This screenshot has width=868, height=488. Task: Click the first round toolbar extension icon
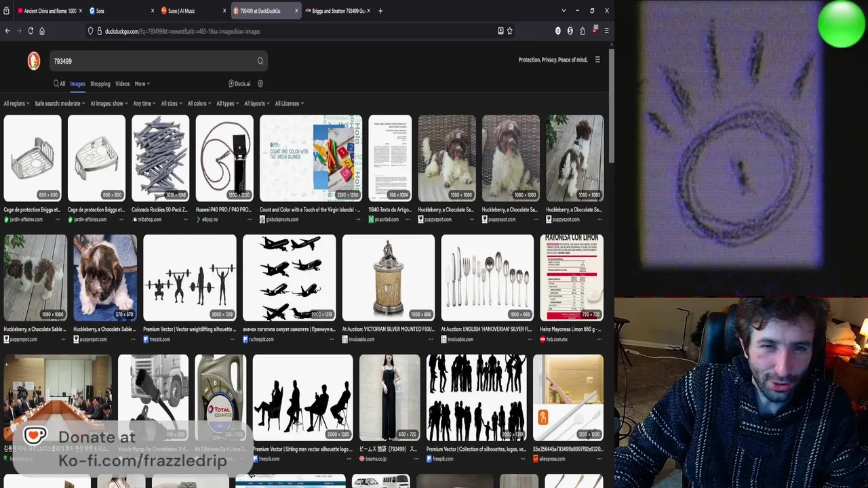tap(558, 31)
